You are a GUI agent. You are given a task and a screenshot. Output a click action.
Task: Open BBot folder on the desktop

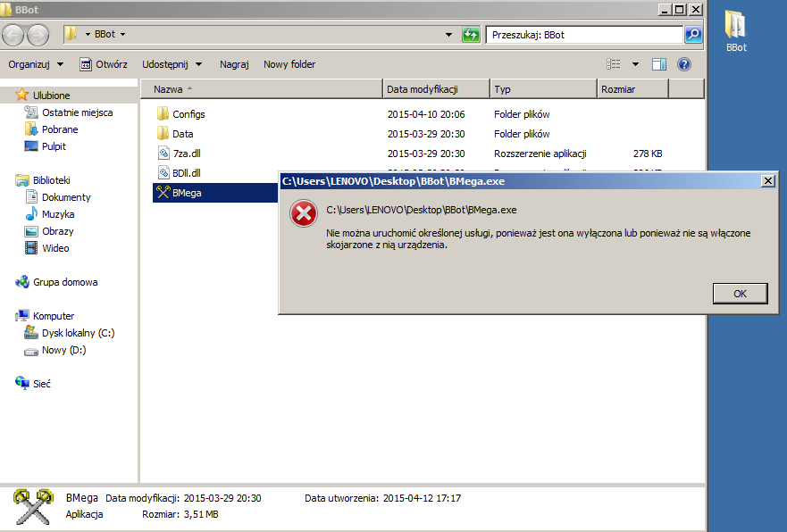pos(736,29)
